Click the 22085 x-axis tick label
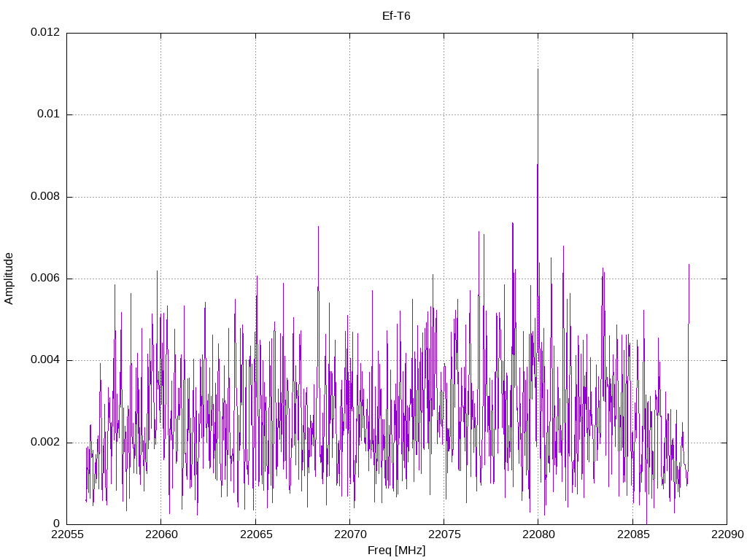The image size is (747, 560). point(632,534)
